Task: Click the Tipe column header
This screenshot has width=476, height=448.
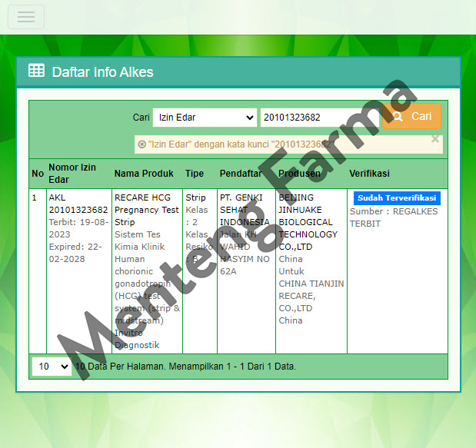Action: click(x=195, y=174)
